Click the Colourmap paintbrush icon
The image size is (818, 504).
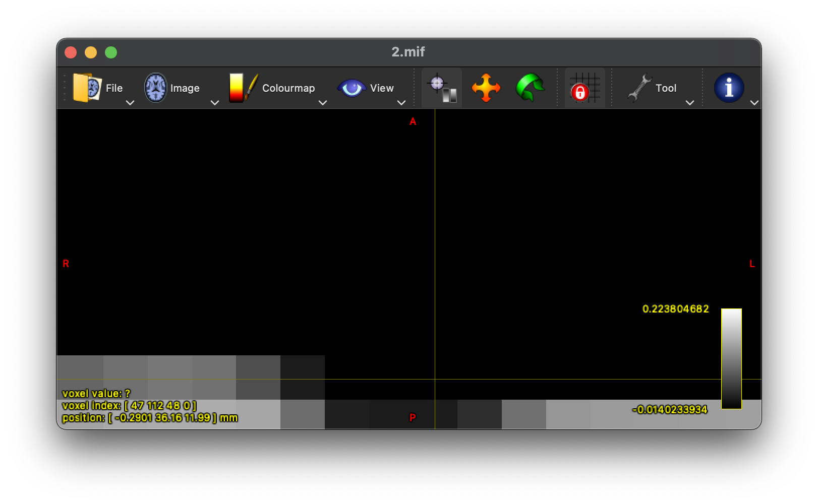click(x=242, y=87)
